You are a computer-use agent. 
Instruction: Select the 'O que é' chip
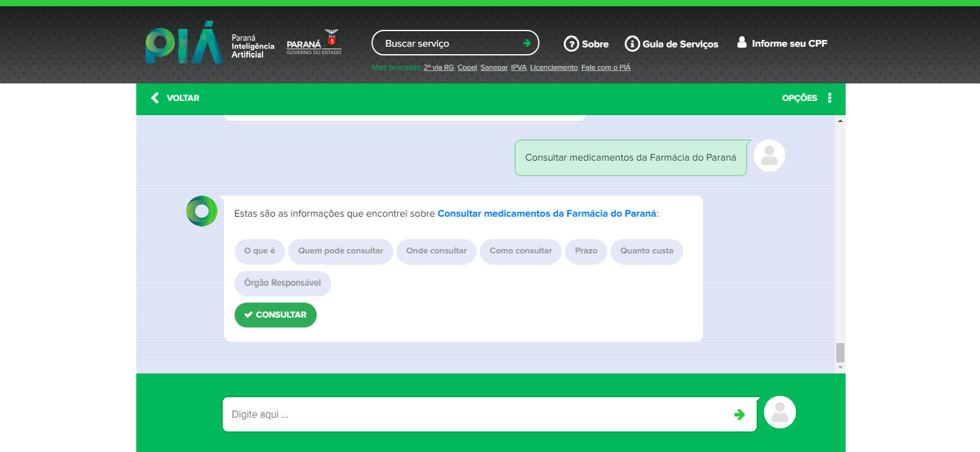click(x=259, y=251)
